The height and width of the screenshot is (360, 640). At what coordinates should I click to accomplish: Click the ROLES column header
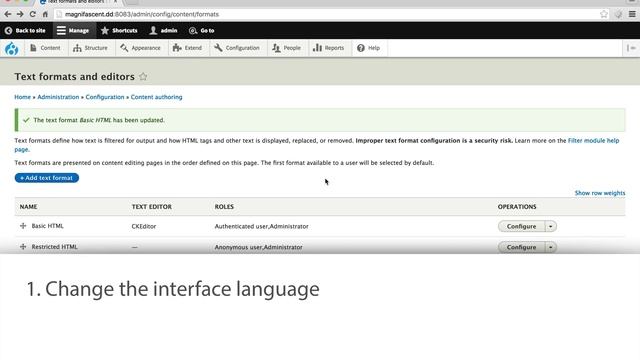point(224,207)
